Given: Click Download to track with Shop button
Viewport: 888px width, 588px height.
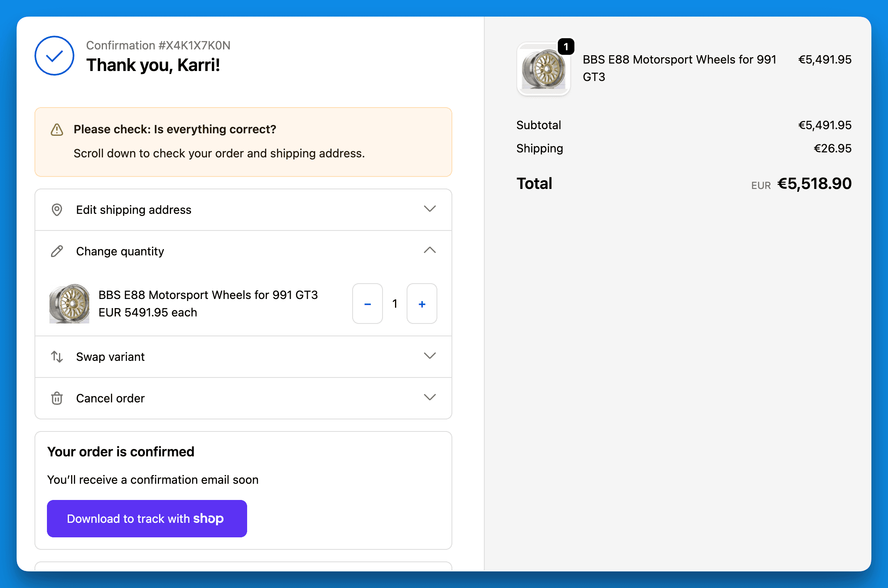Looking at the screenshot, I should [x=147, y=519].
